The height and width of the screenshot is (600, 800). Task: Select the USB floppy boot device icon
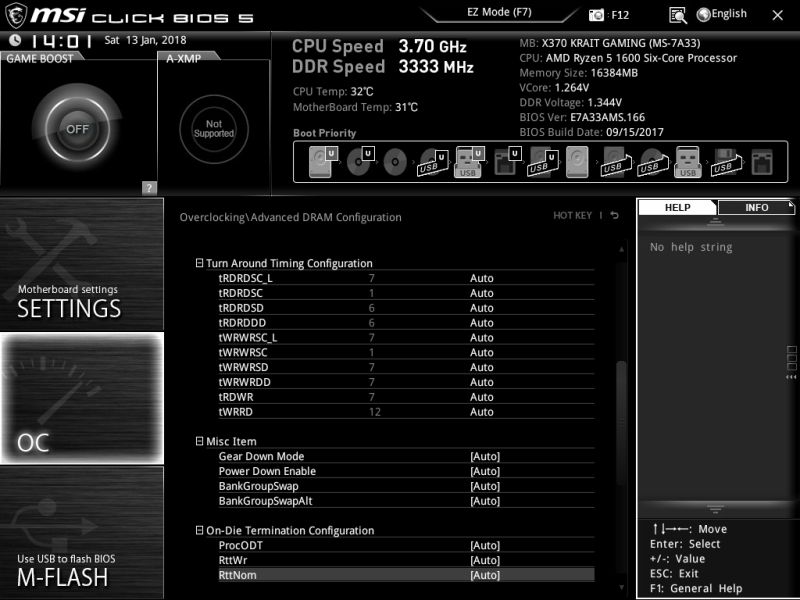pyautogui.click(x=726, y=162)
